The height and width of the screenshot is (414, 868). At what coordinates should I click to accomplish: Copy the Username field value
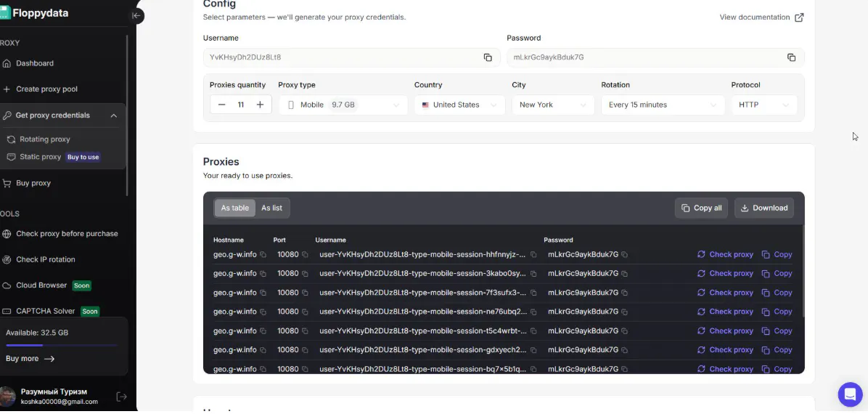point(488,57)
